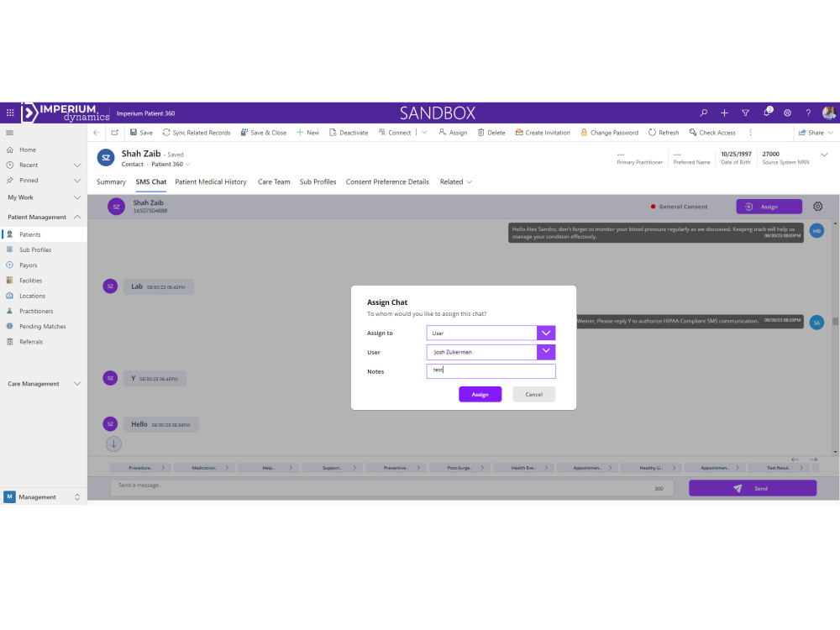Switch to the Care Team tab
This screenshot has height=630, width=840.
pyautogui.click(x=274, y=181)
